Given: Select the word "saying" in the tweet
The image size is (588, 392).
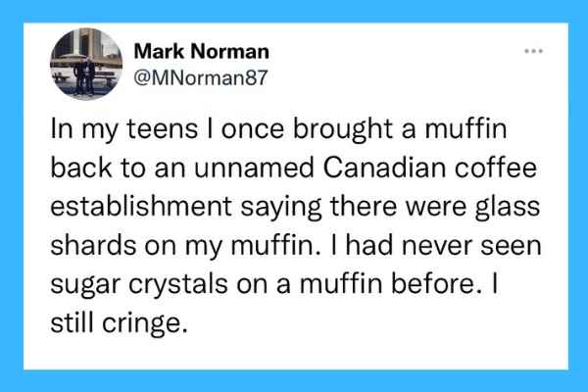Looking at the screenshot, I should click(281, 208).
